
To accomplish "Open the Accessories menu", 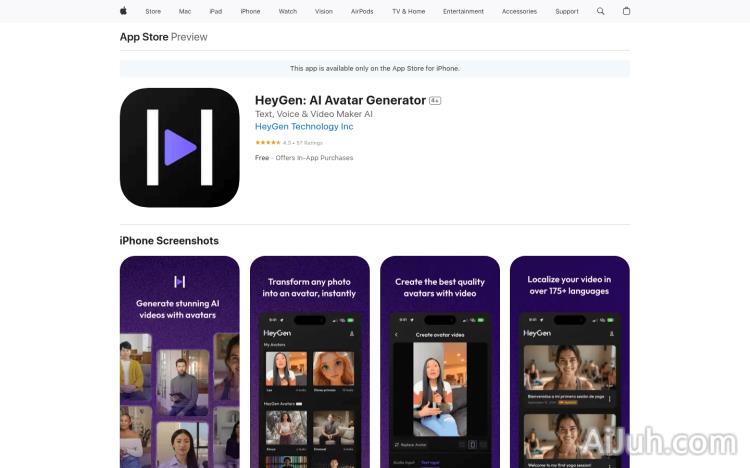I will pos(519,11).
